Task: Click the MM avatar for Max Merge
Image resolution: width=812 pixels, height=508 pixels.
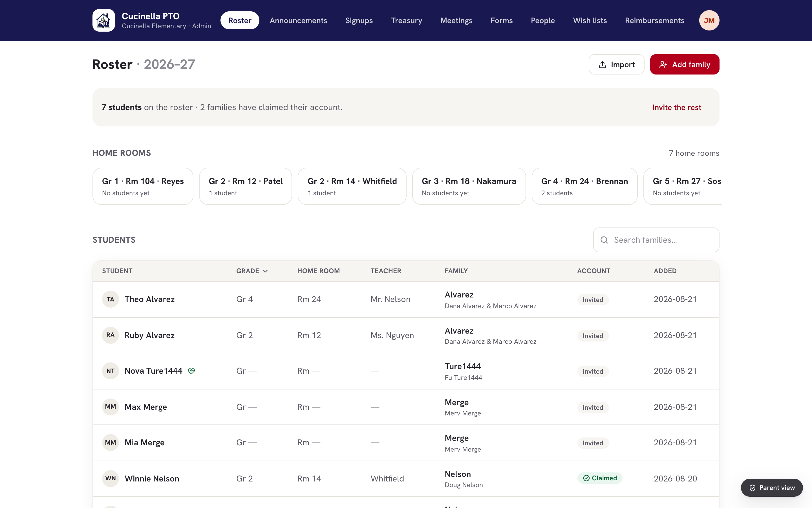Action: tap(111, 407)
